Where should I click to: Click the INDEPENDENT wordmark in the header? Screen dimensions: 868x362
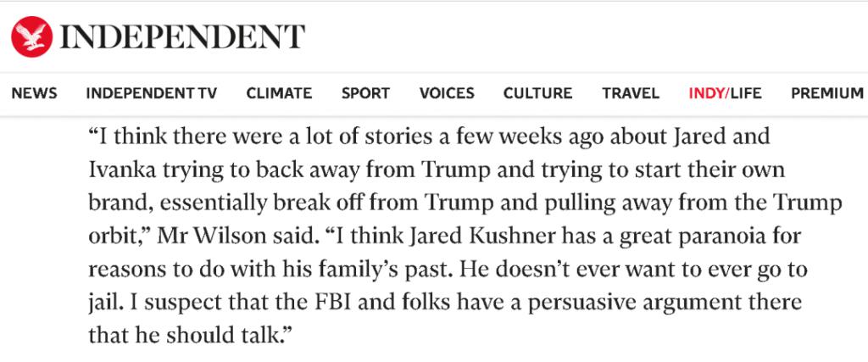coord(182,36)
